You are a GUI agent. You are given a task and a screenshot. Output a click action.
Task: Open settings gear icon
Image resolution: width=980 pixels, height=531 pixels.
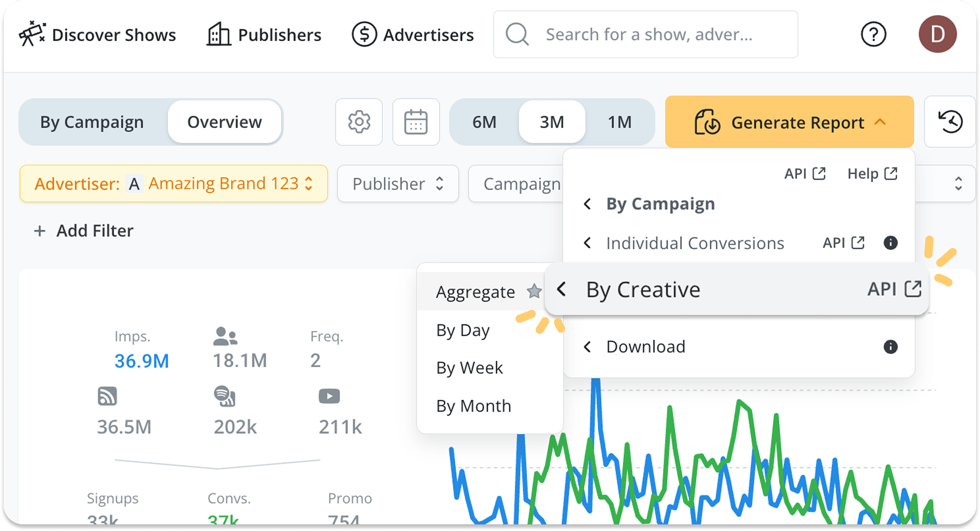pyautogui.click(x=359, y=122)
